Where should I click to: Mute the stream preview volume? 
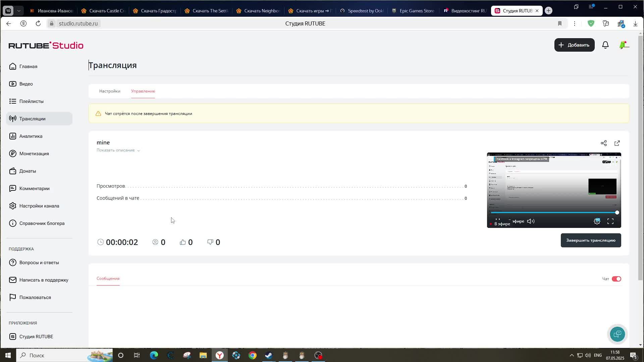coord(531,221)
